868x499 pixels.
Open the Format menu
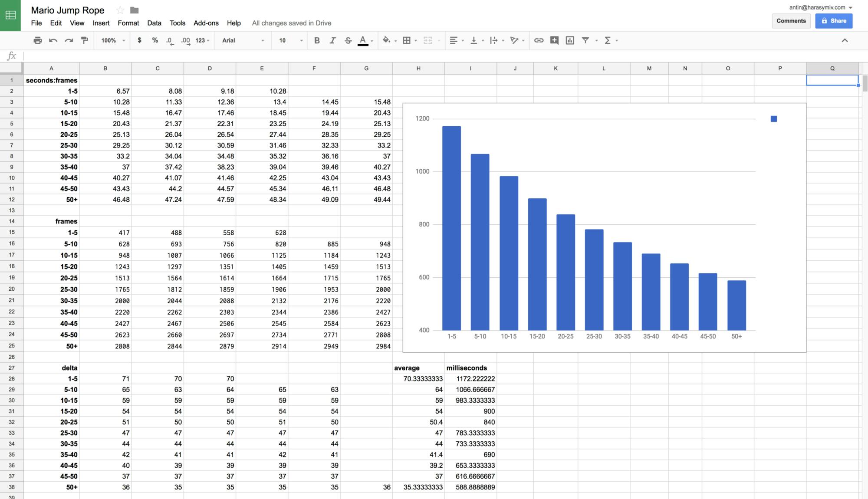[x=128, y=23]
